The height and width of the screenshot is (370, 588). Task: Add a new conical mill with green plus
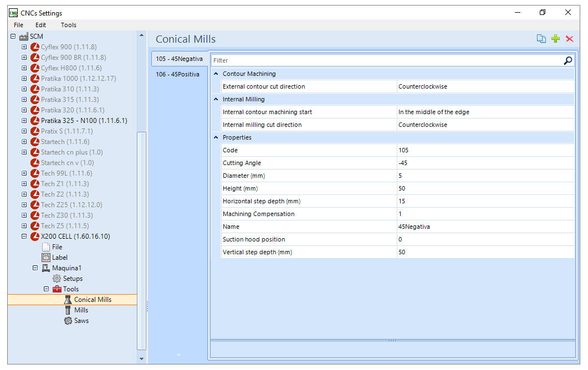coord(556,39)
